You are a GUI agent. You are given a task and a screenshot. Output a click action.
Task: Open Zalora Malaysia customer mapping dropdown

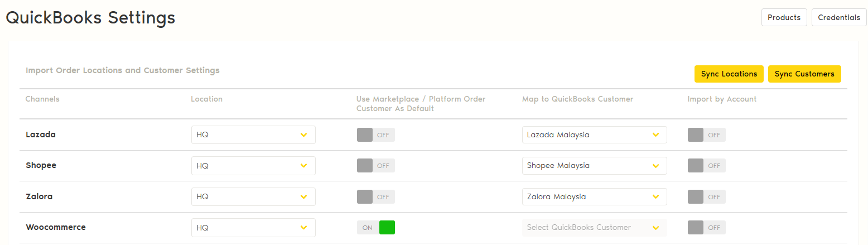pyautogui.click(x=594, y=196)
